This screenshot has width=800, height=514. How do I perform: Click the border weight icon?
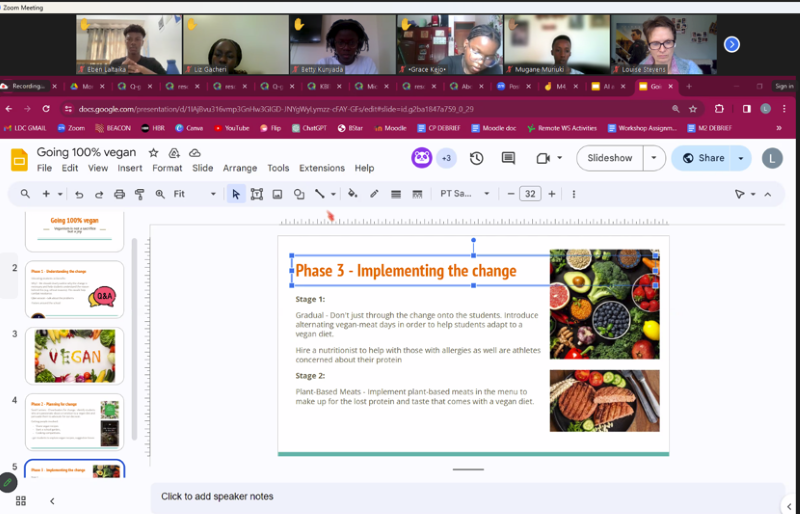(x=396, y=194)
